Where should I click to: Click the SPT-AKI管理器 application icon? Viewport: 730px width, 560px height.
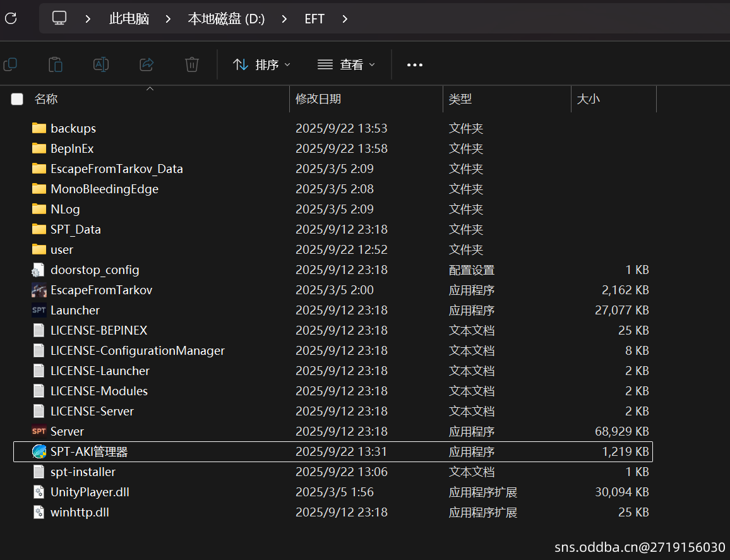pos(39,451)
